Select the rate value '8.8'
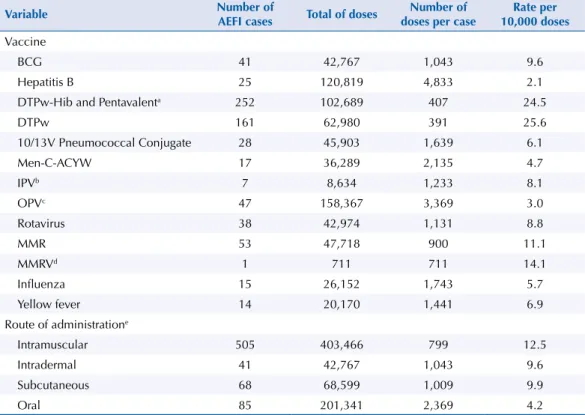The width and height of the screenshot is (585, 415). (x=535, y=224)
